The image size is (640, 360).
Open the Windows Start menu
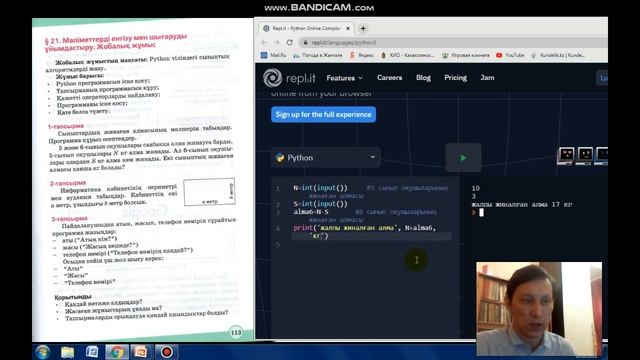(42, 352)
